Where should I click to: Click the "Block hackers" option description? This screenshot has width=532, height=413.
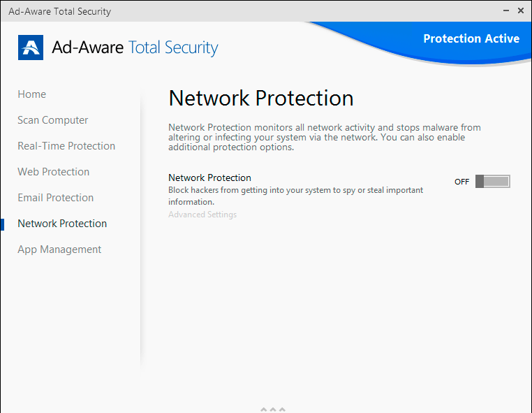[295, 196]
